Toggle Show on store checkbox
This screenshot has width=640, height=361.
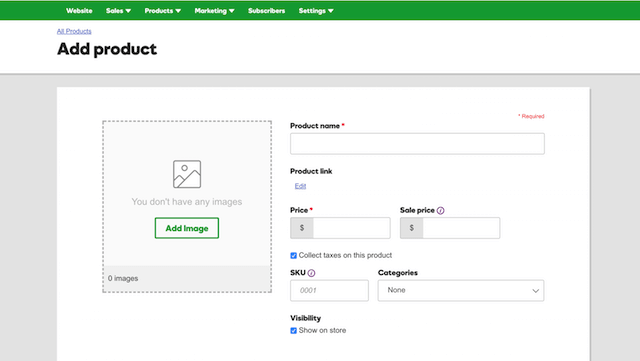[x=293, y=331]
